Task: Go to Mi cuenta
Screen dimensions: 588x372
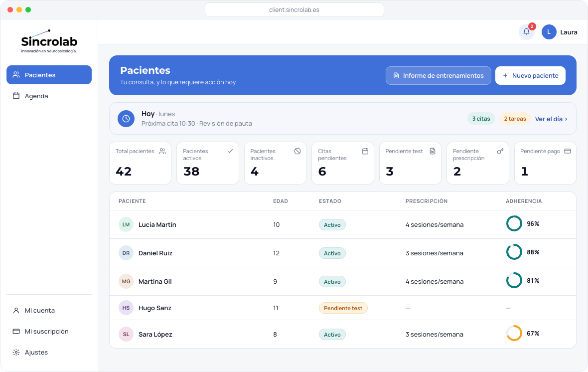Action: point(49,311)
